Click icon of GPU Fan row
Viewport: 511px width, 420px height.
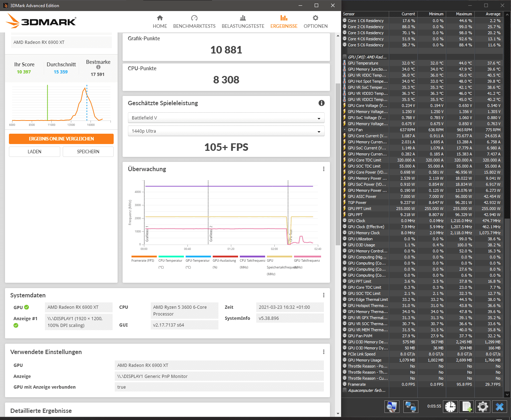(345, 130)
